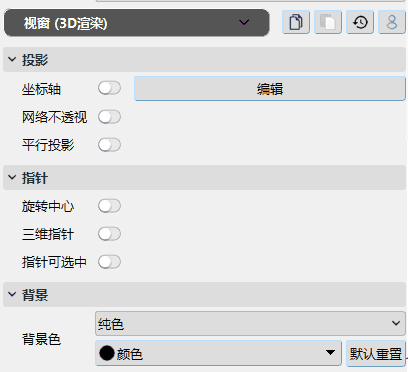The height and width of the screenshot is (372, 408).
Task: Toggle the 坐标轴 switch
Action: (109, 88)
